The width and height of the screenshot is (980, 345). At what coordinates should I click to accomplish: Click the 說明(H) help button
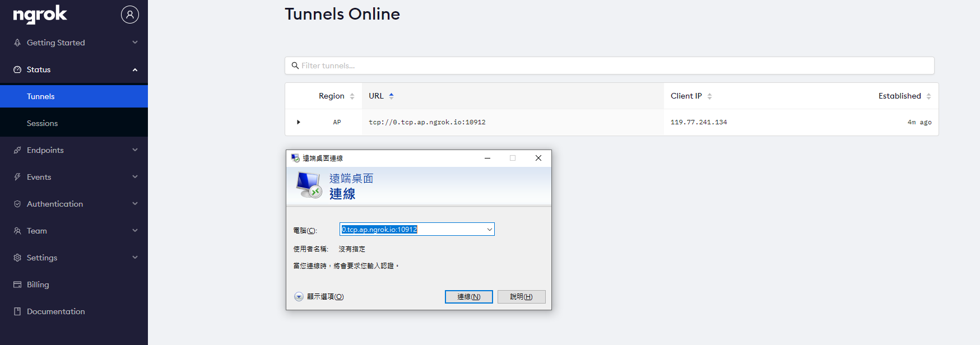pyautogui.click(x=521, y=297)
